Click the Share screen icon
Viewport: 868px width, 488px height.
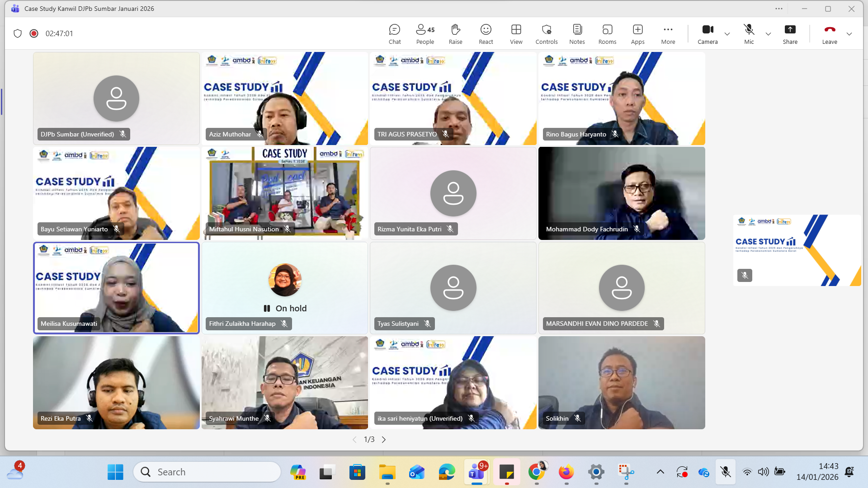(x=790, y=34)
